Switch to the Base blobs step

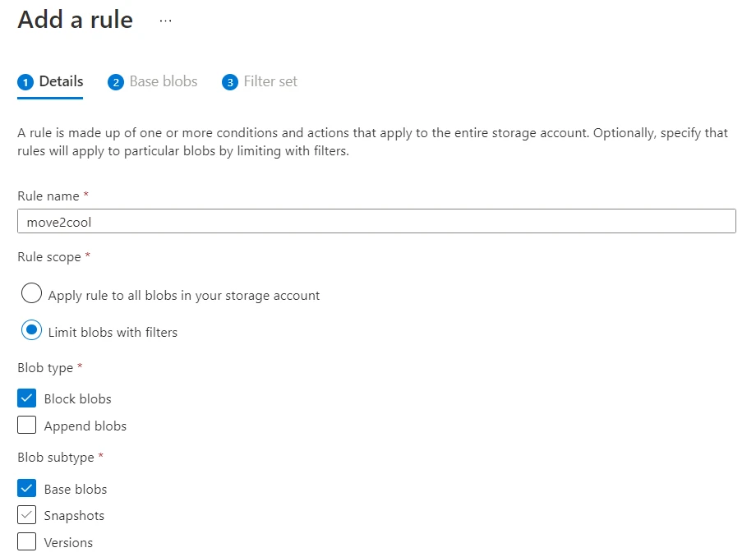click(x=163, y=81)
